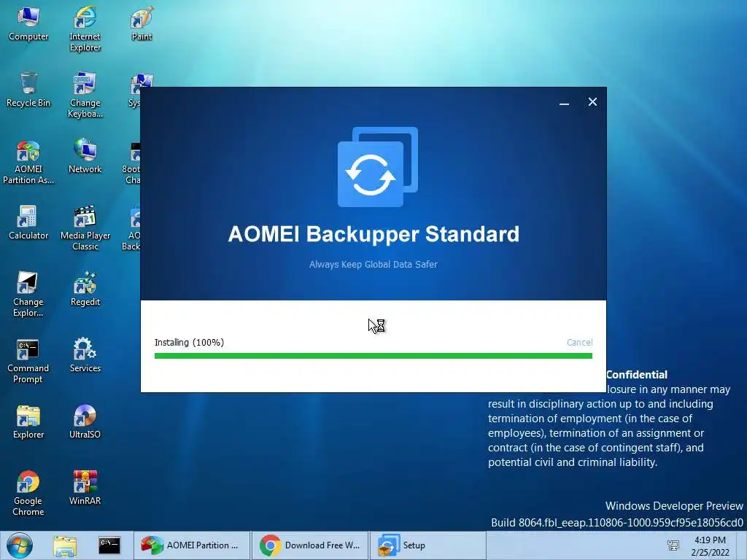Open the Paint desktop shortcut

pos(142,24)
